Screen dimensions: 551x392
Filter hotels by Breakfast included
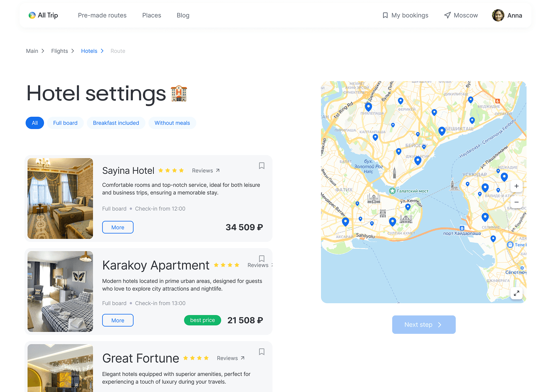[x=116, y=123]
